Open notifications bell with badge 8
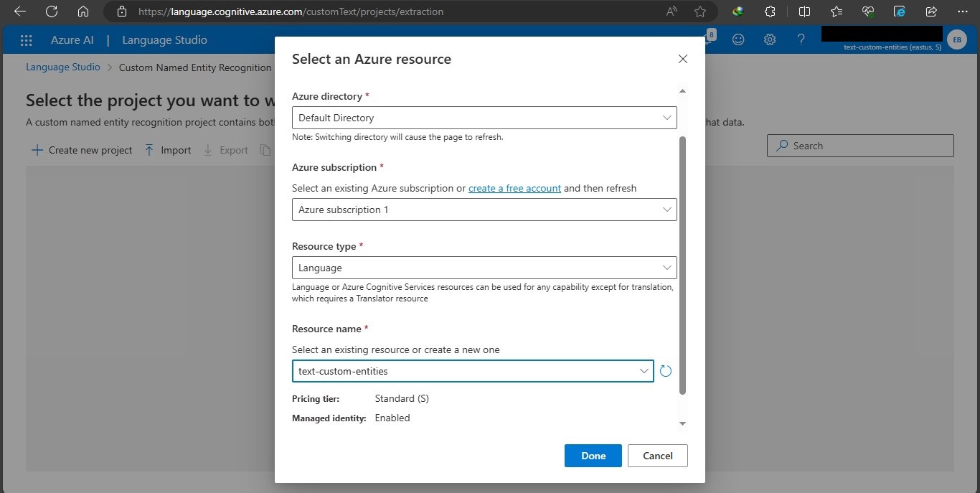The width and height of the screenshot is (980, 493). tap(707, 39)
